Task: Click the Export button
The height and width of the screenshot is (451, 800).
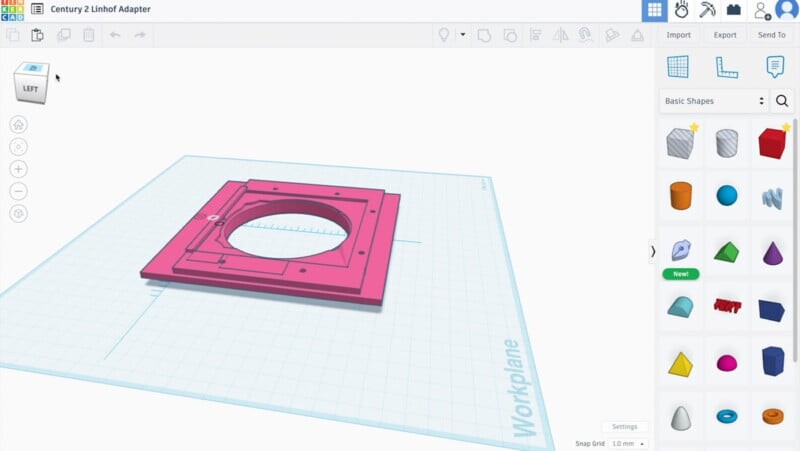Action: (x=725, y=35)
